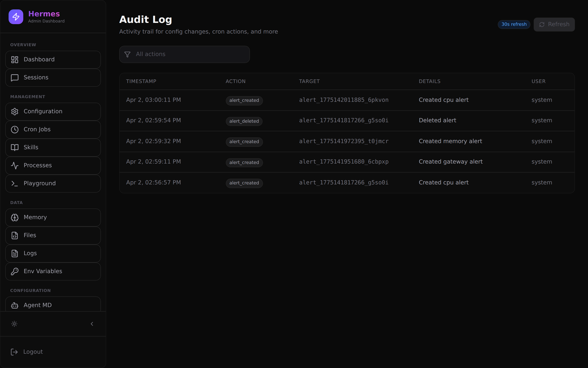Open the Agent MD configuration page
The height and width of the screenshot is (368, 588).
(x=53, y=304)
